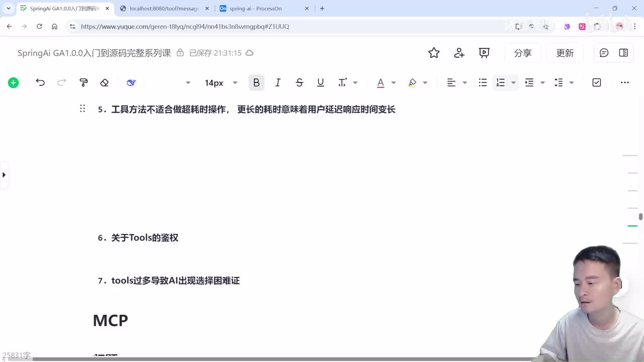Switch to the localhost:8080 tool tab
Screen dimensions: 644x362
pyautogui.click(x=165, y=9)
